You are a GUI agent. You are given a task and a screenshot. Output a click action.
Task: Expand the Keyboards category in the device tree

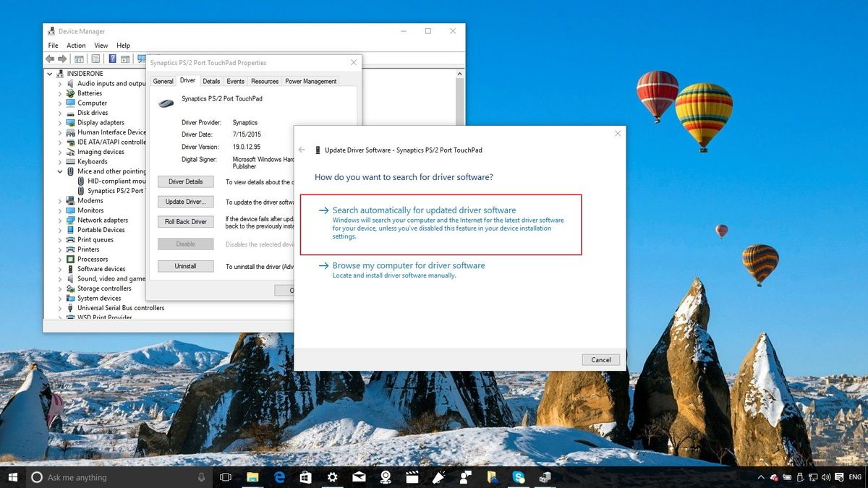61,161
